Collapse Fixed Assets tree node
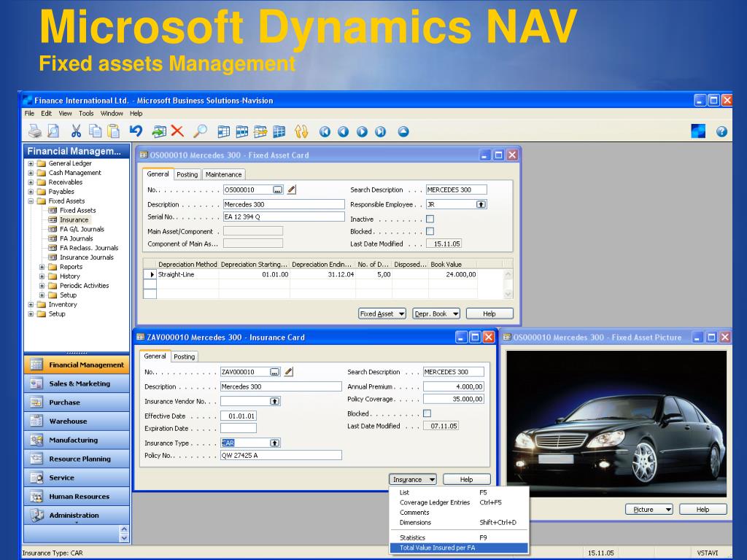The image size is (747, 560). click(31, 201)
